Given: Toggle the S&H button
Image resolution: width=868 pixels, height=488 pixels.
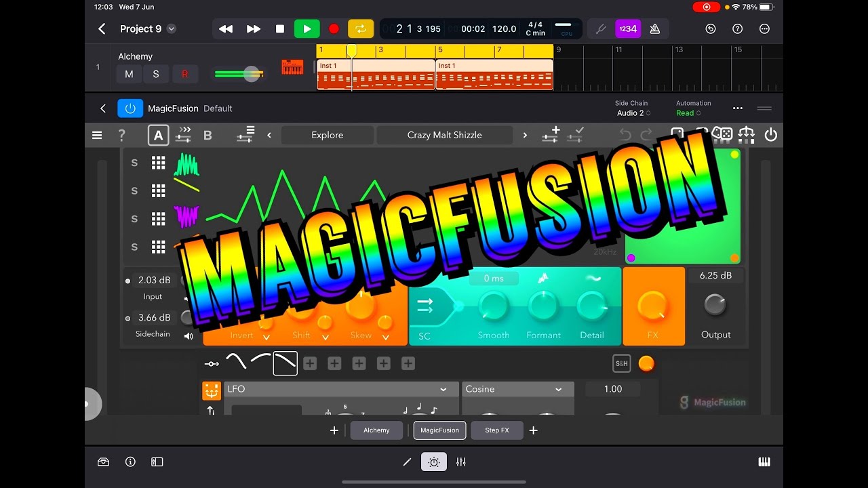Looking at the screenshot, I should 621,363.
